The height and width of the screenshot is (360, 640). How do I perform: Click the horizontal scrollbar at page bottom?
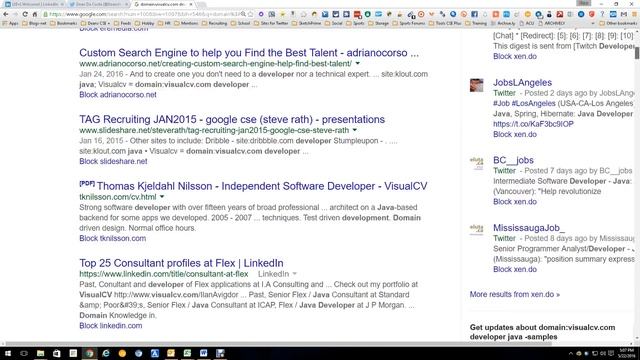point(278,344)
